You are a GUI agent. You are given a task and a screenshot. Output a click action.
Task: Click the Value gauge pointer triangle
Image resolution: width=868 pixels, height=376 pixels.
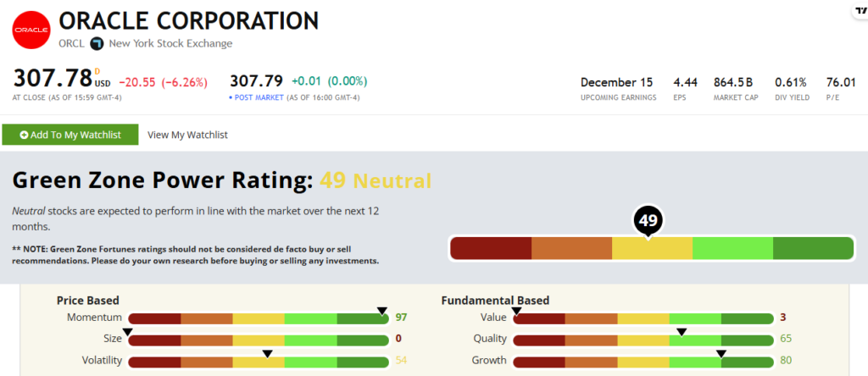point(516,312)
